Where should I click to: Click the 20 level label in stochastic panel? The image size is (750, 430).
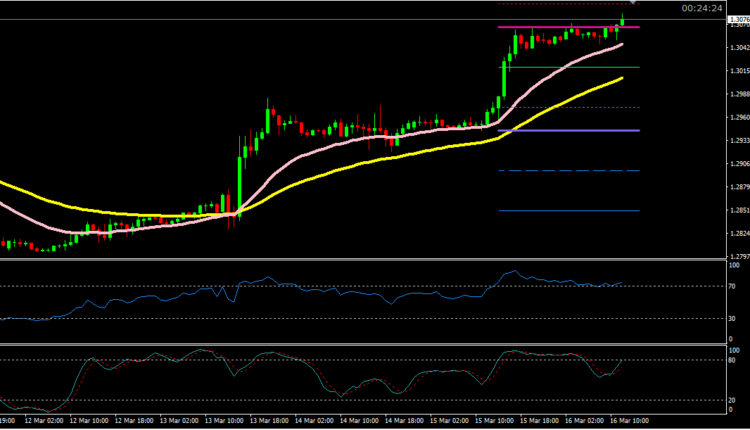click(734, 401)
